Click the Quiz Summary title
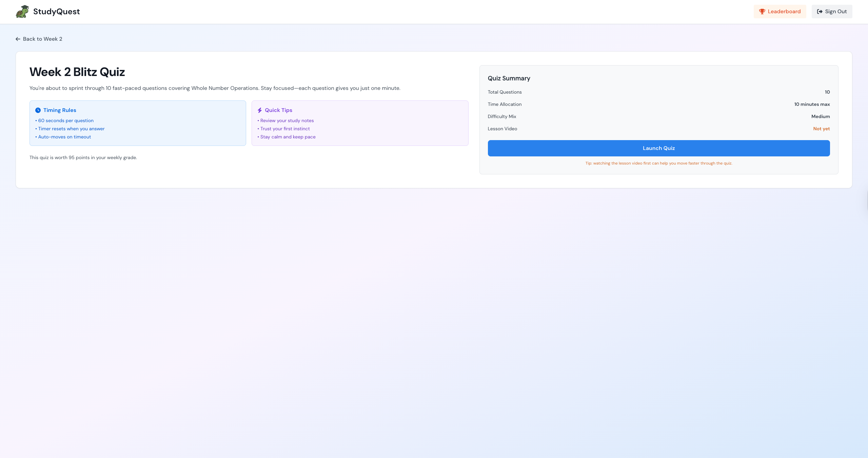868x458 pixels. (x=509, y=78)
